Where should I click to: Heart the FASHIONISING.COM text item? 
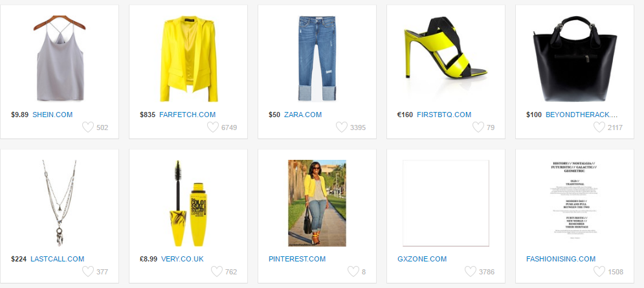[599, 271]
